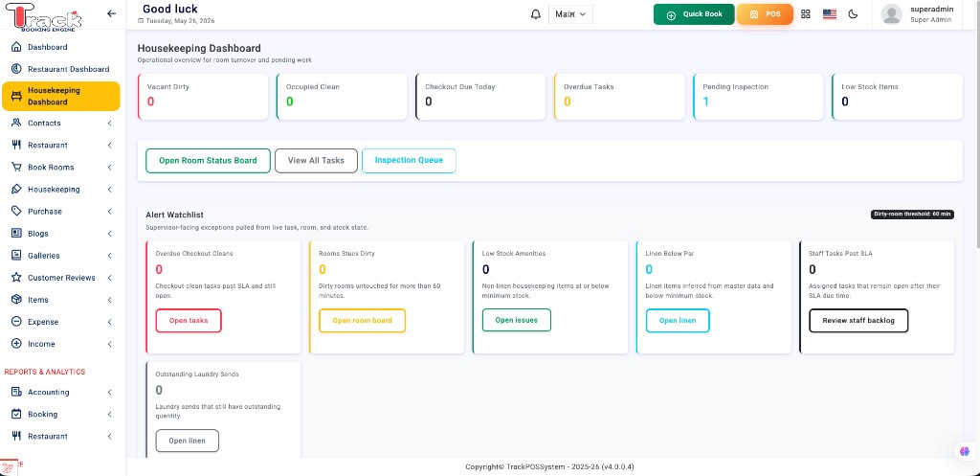Click the Customer Reviews star icon
This screenshot has height=476, width=980.
pos(17,277)
